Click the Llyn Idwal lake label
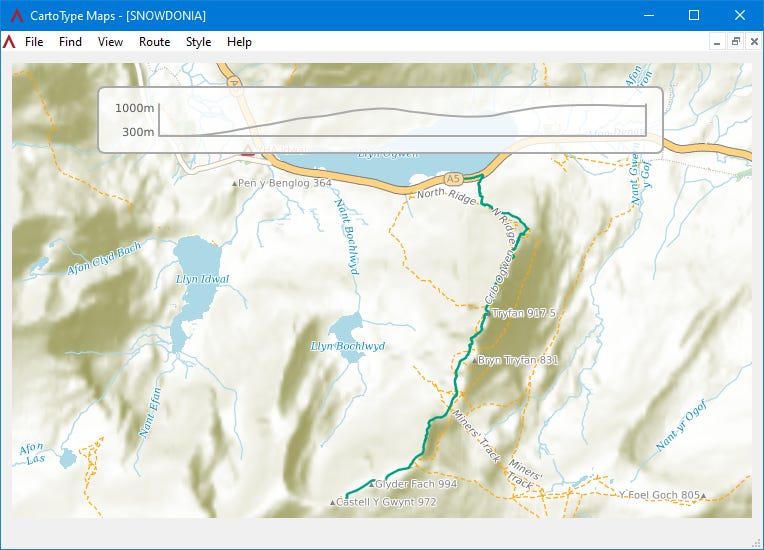764x550 pixels. (x=202, y=279)
